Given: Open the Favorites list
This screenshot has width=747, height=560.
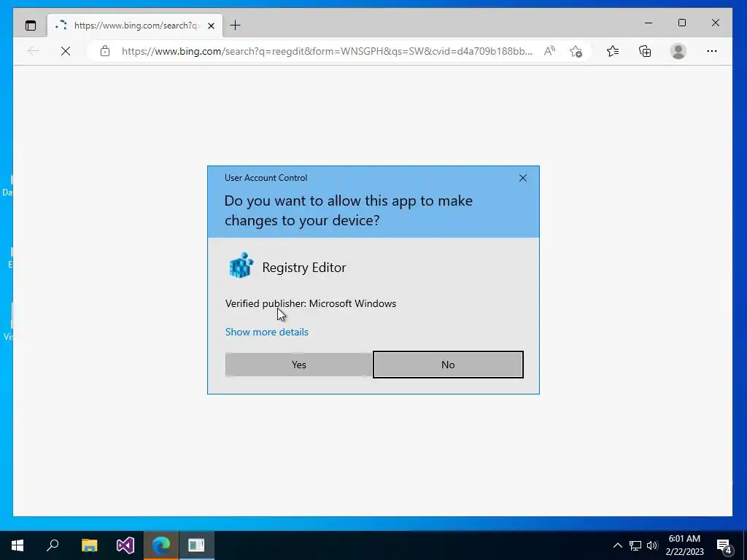Looking at the screenshot, I should point(613,51).
